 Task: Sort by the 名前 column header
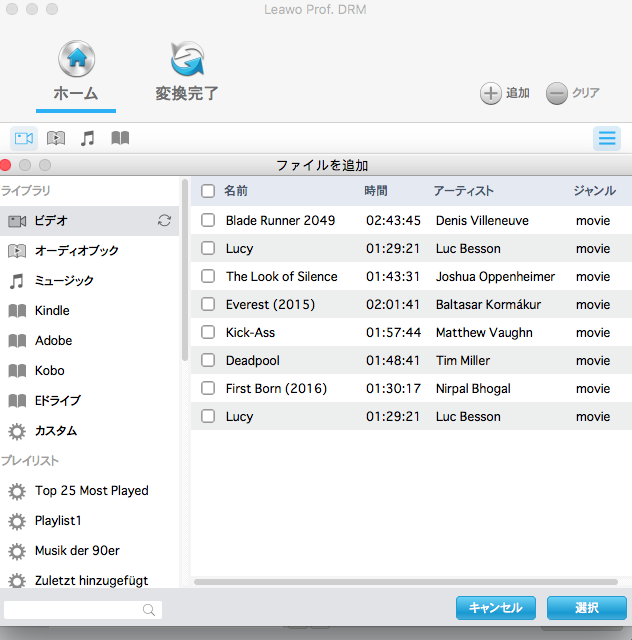236,191
